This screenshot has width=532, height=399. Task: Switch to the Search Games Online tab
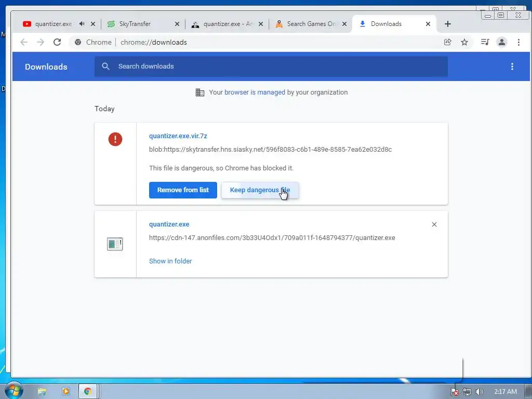pos(306,24)
